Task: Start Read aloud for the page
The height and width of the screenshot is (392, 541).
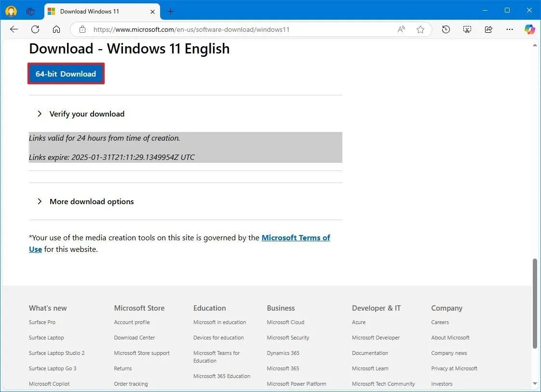Action: [x=401, y=29]
